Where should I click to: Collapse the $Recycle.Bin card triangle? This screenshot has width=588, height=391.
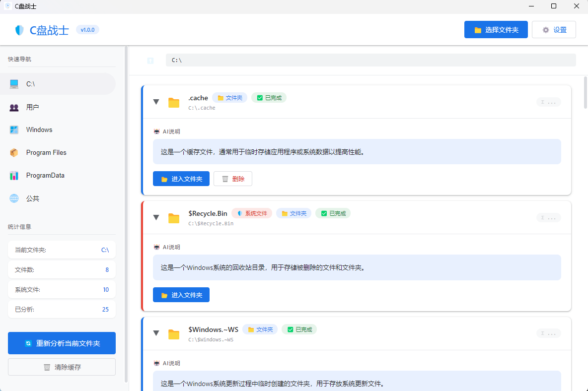[x=156, y=218]
